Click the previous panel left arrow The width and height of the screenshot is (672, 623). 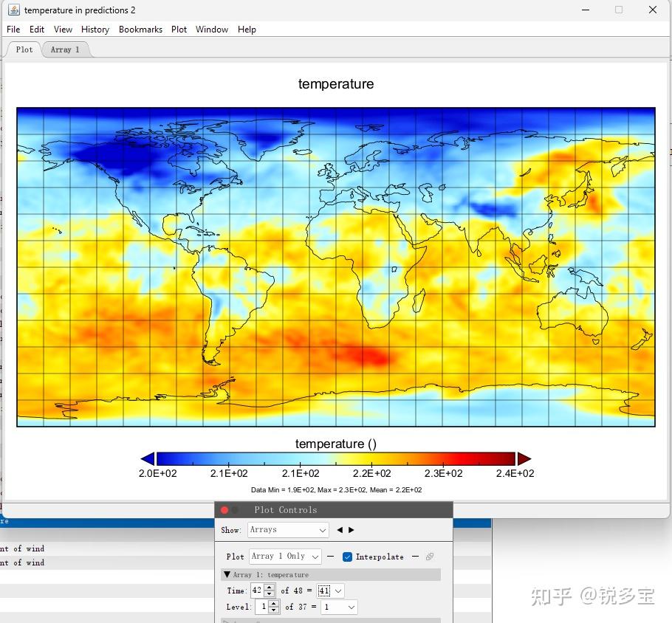(340, 530)
